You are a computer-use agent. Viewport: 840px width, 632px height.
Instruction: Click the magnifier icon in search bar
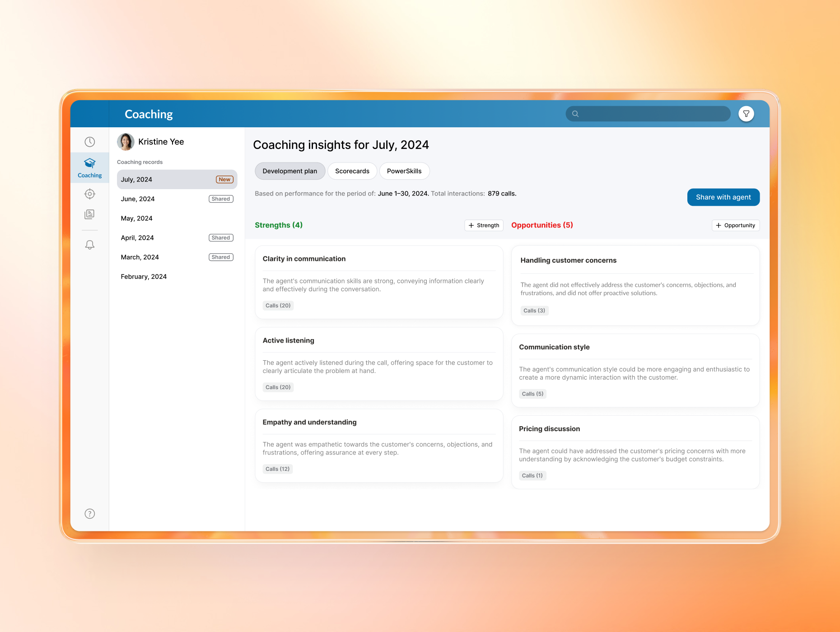[575, 114]
